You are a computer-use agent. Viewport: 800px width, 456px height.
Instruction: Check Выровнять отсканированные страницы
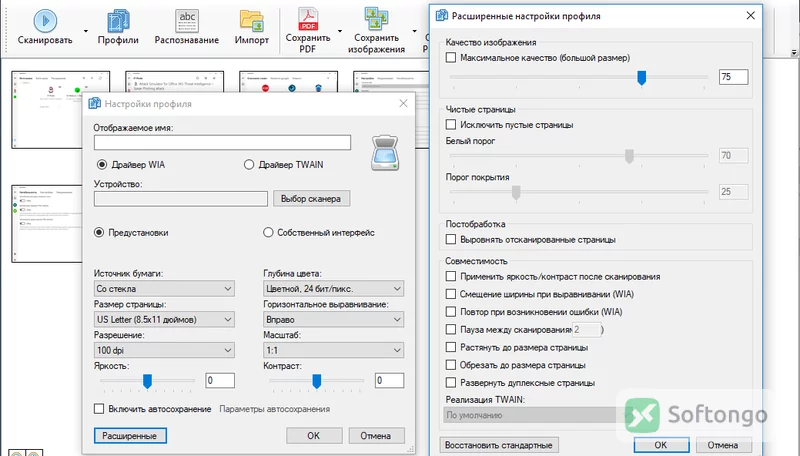(451, 239)
